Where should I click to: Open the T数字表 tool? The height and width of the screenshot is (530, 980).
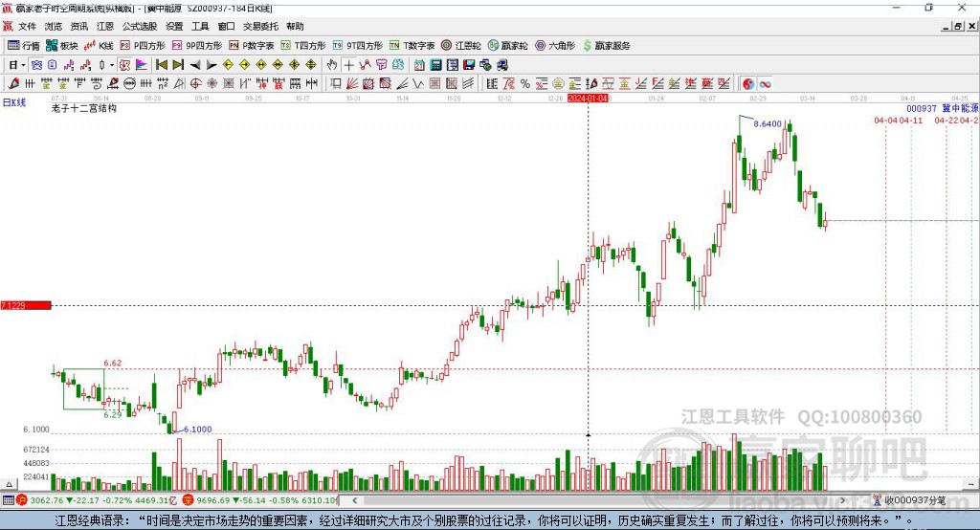tap(412, 46)
